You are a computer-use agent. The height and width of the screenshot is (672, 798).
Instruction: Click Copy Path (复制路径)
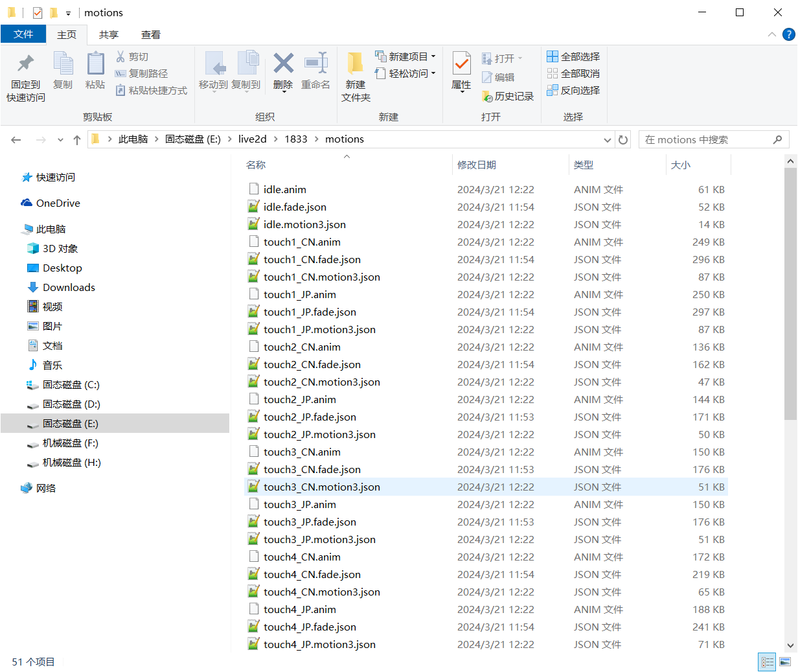tap(141, 74)
